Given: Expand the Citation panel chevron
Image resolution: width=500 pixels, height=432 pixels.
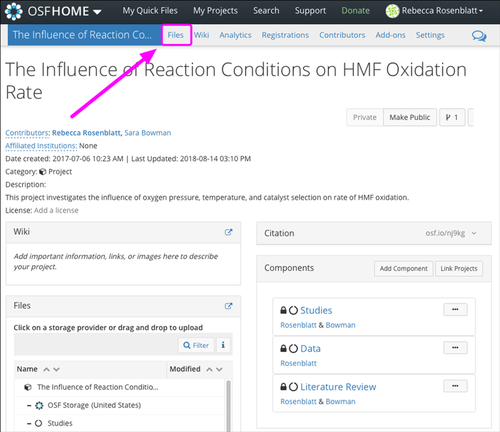Looking at the screenshot, I should coord(474,233).
